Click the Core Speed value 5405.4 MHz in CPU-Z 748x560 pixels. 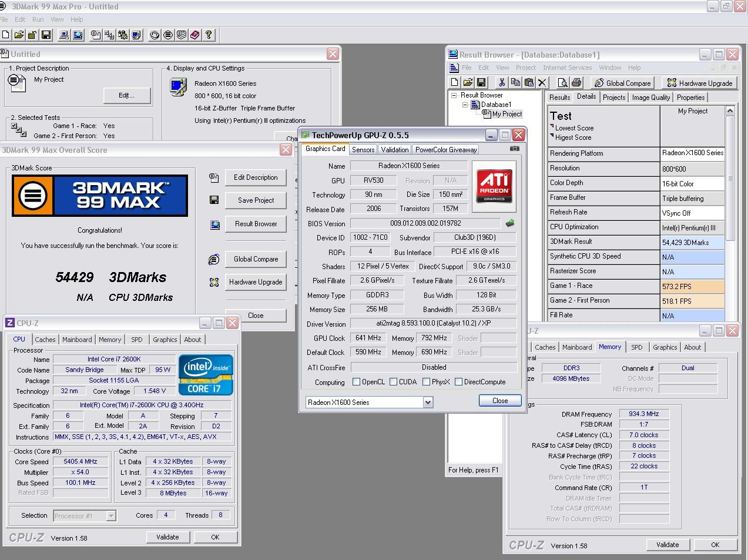[80, 462]
